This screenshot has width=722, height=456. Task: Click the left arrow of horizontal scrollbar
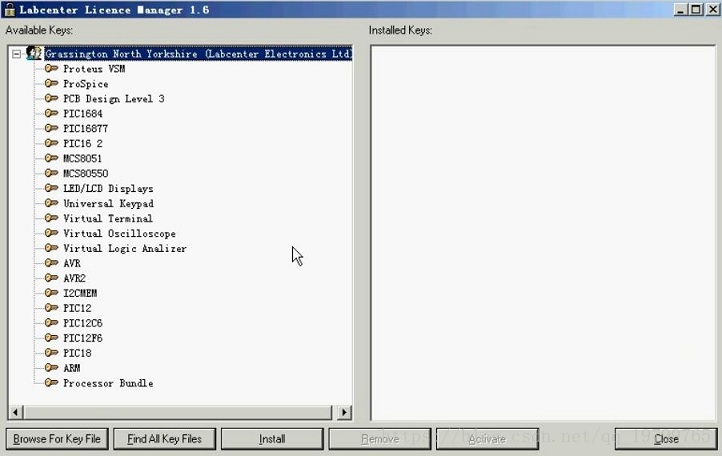click(16, 412)
